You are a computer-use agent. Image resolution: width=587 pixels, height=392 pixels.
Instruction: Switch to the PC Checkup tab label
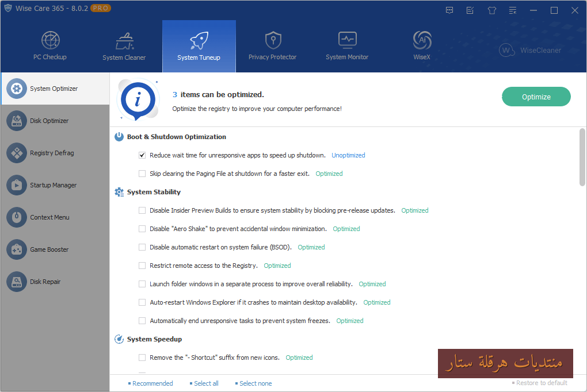(x=50, y=57)
